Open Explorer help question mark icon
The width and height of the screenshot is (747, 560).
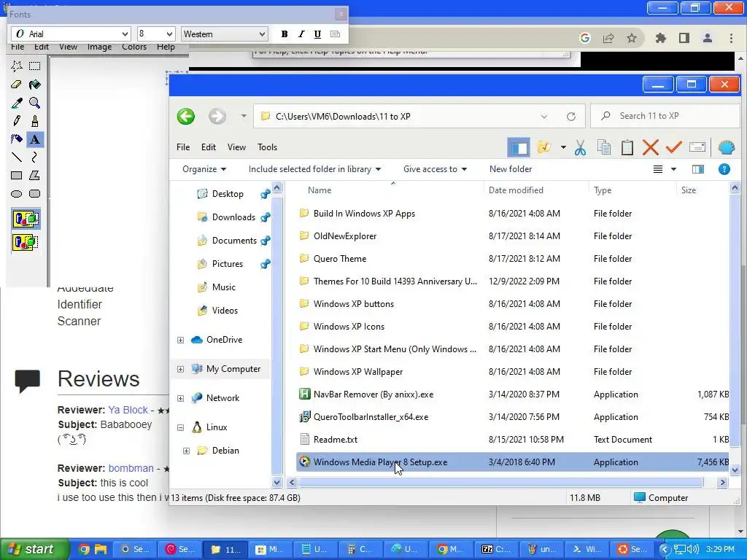pos(724,169)
